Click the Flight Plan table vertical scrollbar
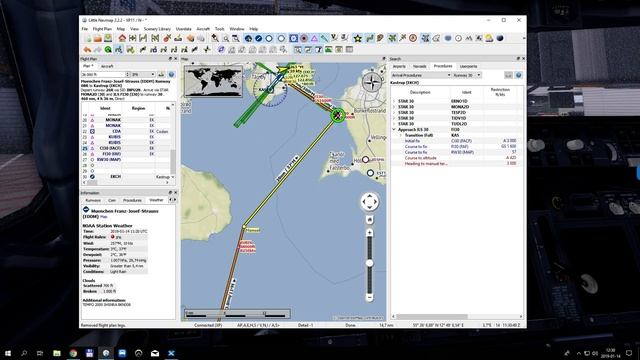Viewport: 640px width, 360px height. (173, 162)
